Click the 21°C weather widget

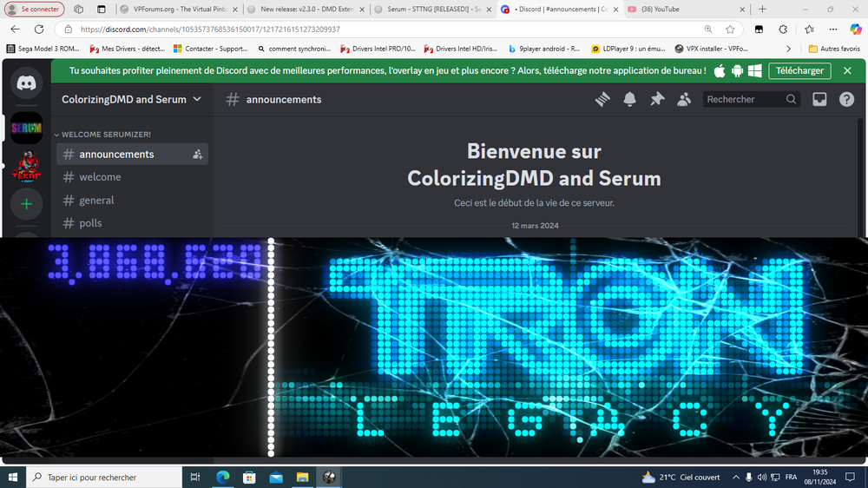pyautogui.click(x=681, y=477)
